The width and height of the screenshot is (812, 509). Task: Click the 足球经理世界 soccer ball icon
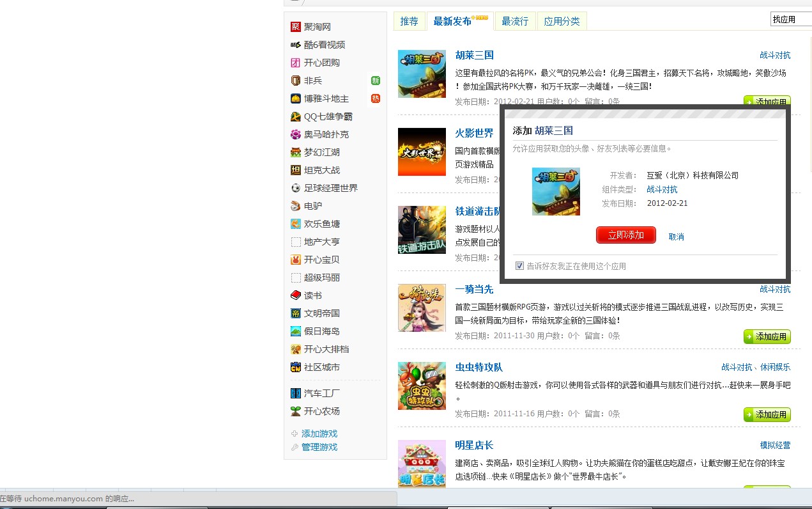click(x=295, y=188)
